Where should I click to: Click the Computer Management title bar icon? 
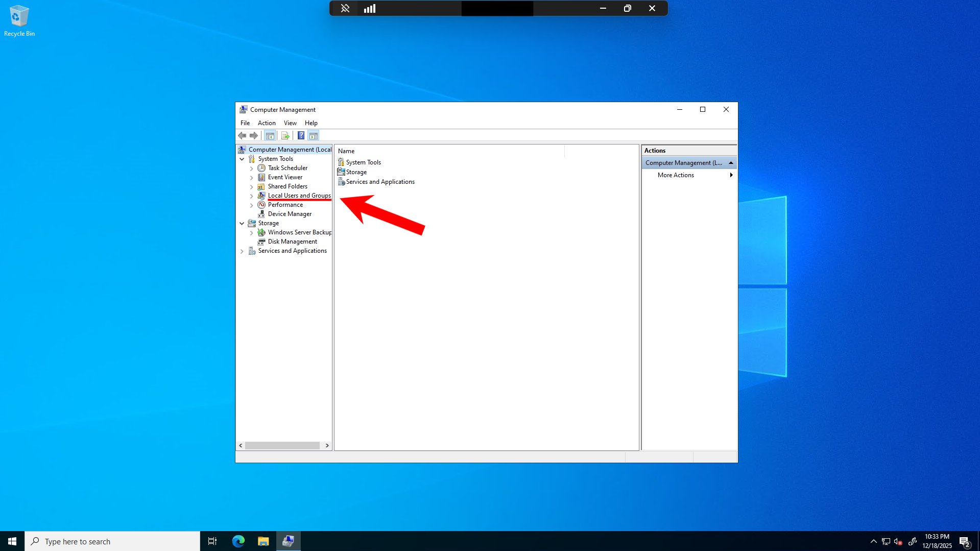(244, 110)
